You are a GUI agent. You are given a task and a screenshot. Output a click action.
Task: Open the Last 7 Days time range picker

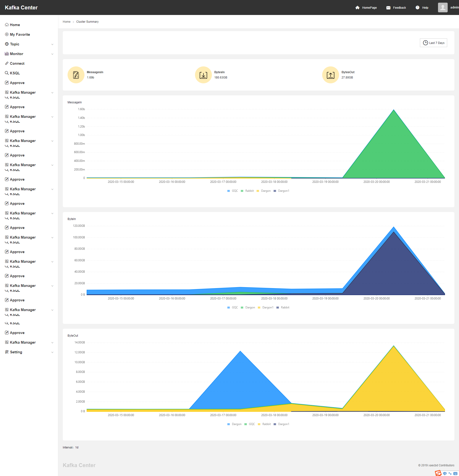coord(433,43)
